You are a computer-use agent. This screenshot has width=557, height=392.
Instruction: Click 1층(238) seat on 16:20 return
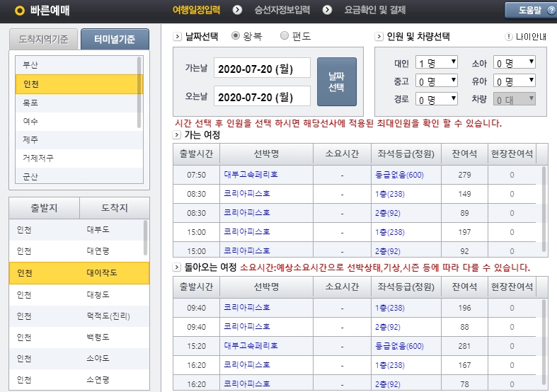coord(390,365)
